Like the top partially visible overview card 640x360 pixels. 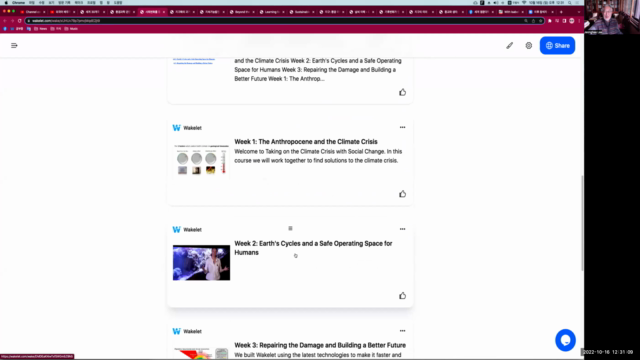(x=402, y=92)
